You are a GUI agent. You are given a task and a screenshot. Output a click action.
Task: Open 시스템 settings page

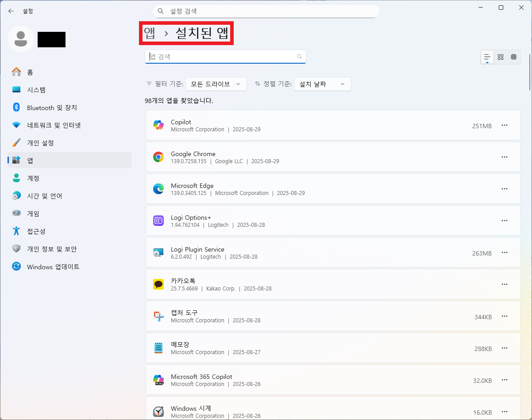click(x=69, y=90)
